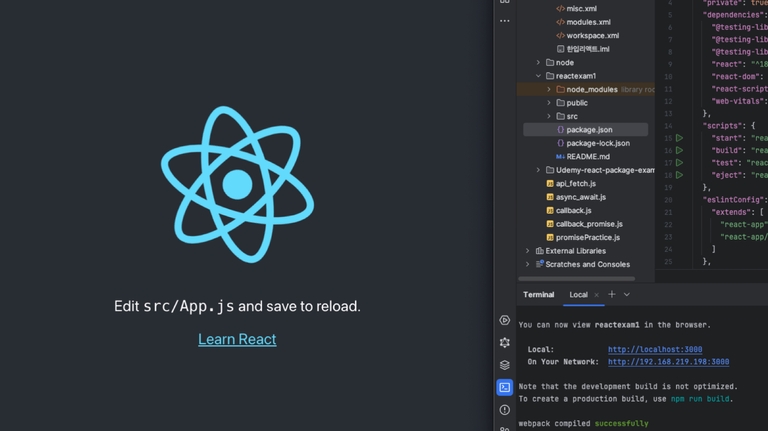768x431 pixels.
Task: Open the Terminal tool window icon
Action: tap(504, 387)
